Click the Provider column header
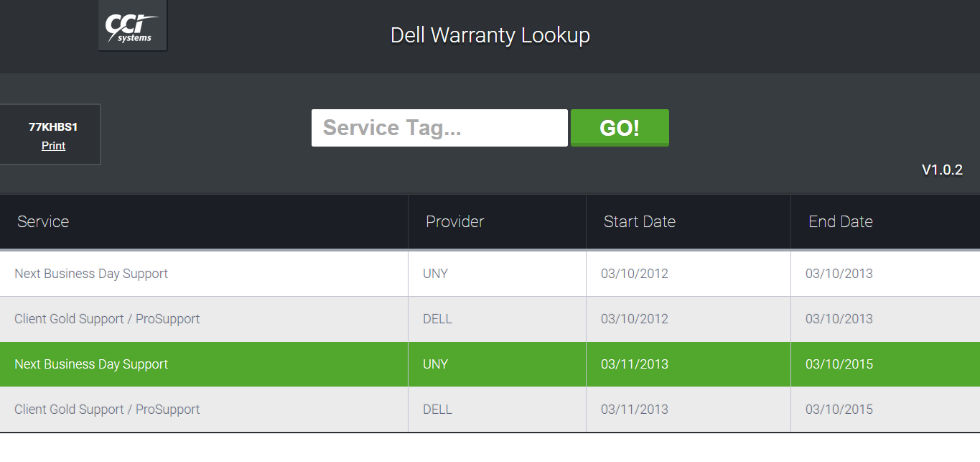This screenshot has height=462, width=980. tap(454, 221)
